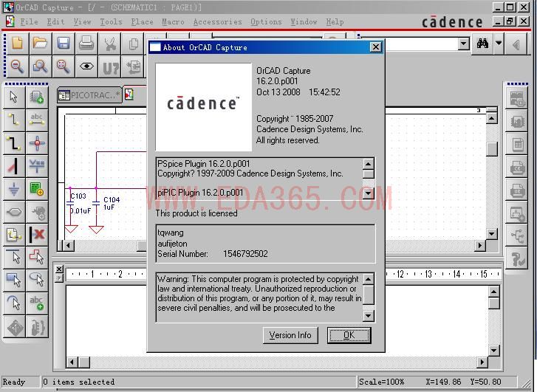
Task: Select capacitor C104 label in schematic
Action: tap(112, 199)
